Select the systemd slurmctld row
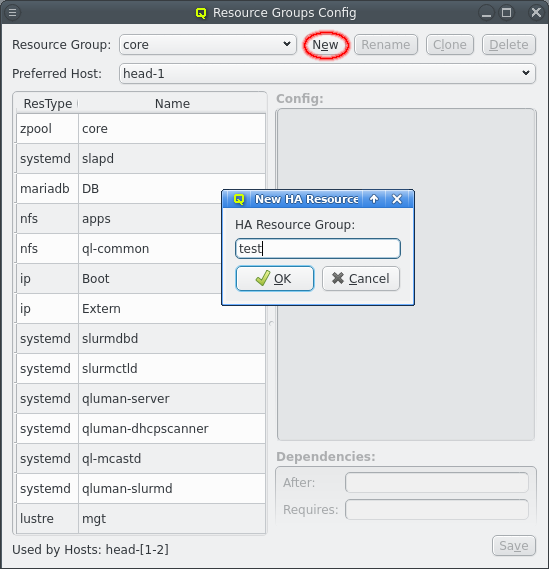The width and height of the screenshot is (549, 569). point(141,369)
